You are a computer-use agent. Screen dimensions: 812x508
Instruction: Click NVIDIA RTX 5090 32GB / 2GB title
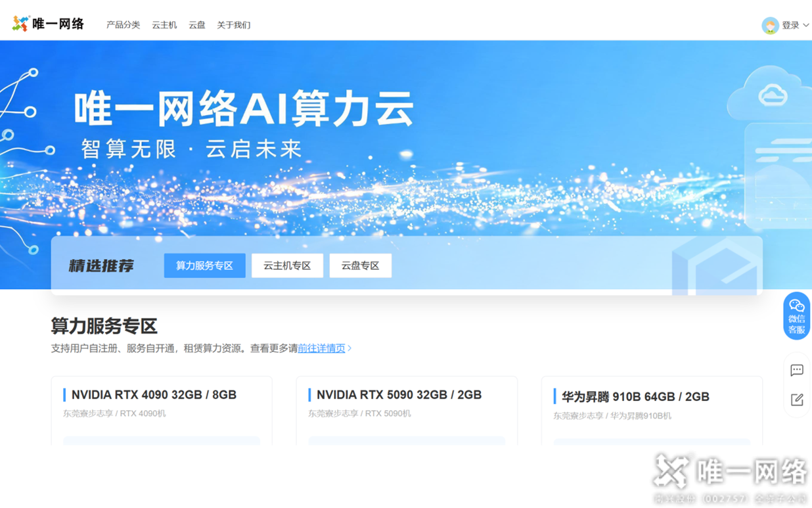399,395
